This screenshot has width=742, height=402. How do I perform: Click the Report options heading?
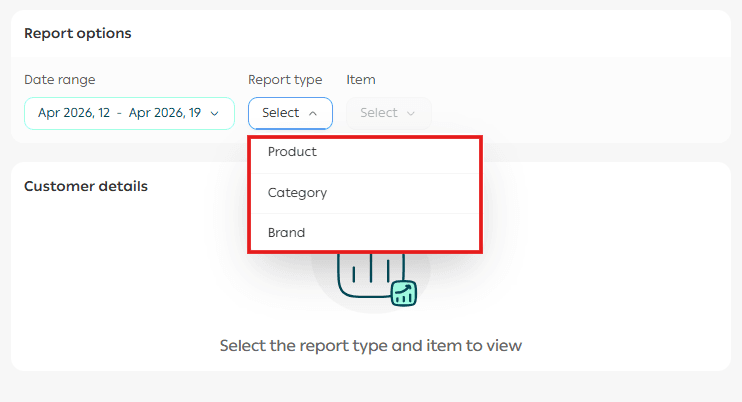(77, 33)
